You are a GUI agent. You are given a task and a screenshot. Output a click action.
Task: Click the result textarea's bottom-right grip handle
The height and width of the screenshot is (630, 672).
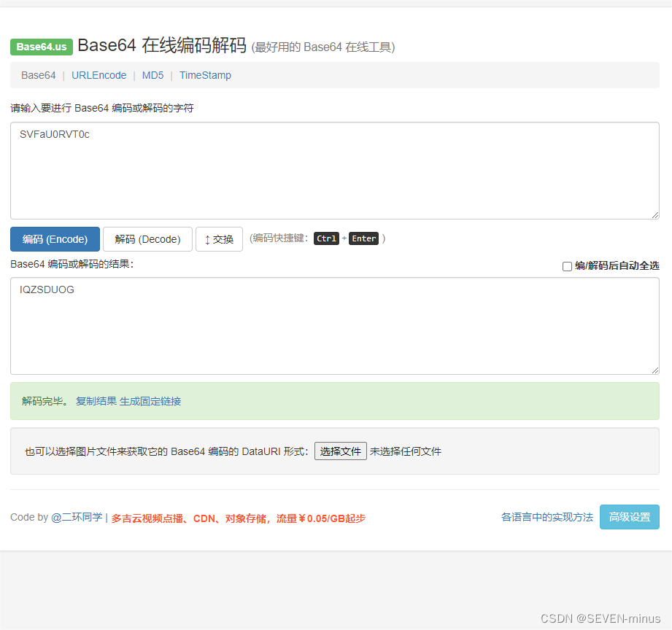[x=655, y=370]
